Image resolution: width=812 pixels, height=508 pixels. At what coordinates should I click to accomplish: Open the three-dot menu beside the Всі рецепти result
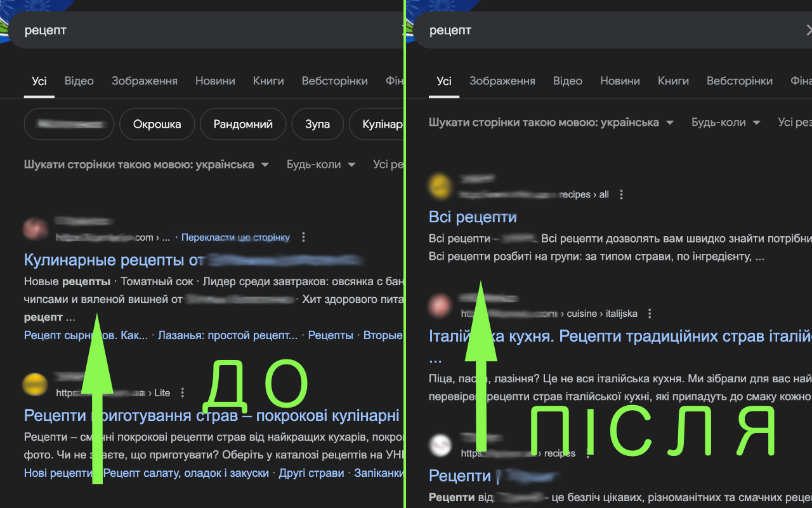click(x=621, y=194)
